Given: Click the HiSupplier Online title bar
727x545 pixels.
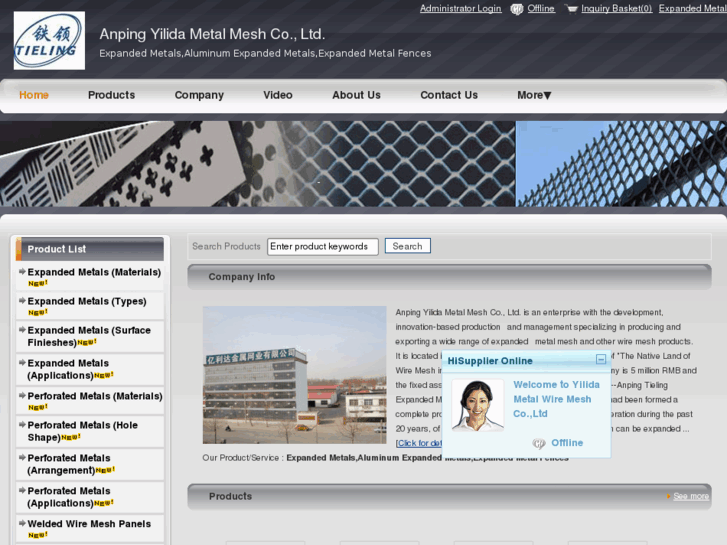Looking at the screenshot, I should coord(526,360).
